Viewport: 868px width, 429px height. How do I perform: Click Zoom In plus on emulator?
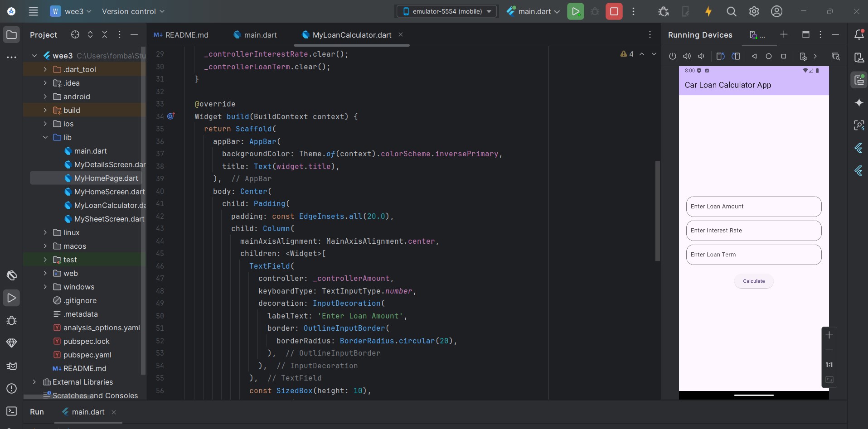pyautogui.click(x=829, y=335)
